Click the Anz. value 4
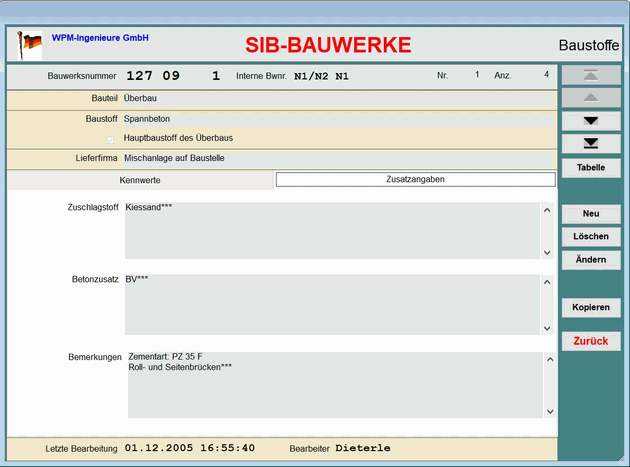Image resolution: width=630 pixels, height=467 pixels. (x=546, y=74)
